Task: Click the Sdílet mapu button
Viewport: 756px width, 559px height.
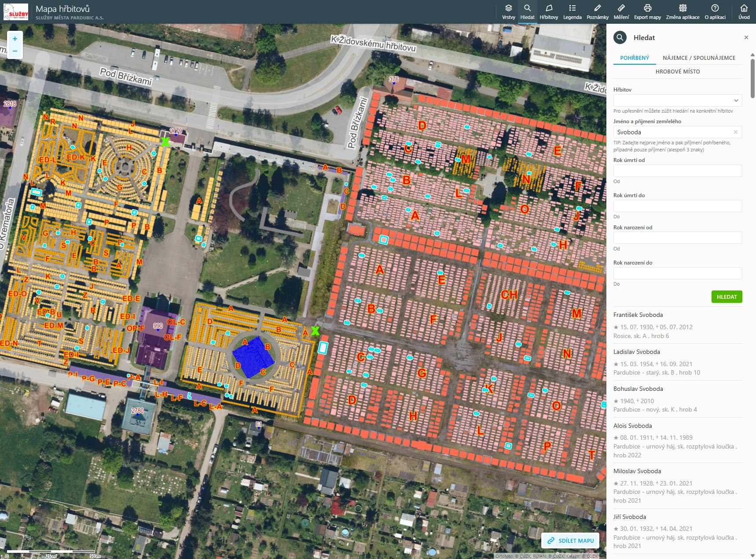Action: 571,541
